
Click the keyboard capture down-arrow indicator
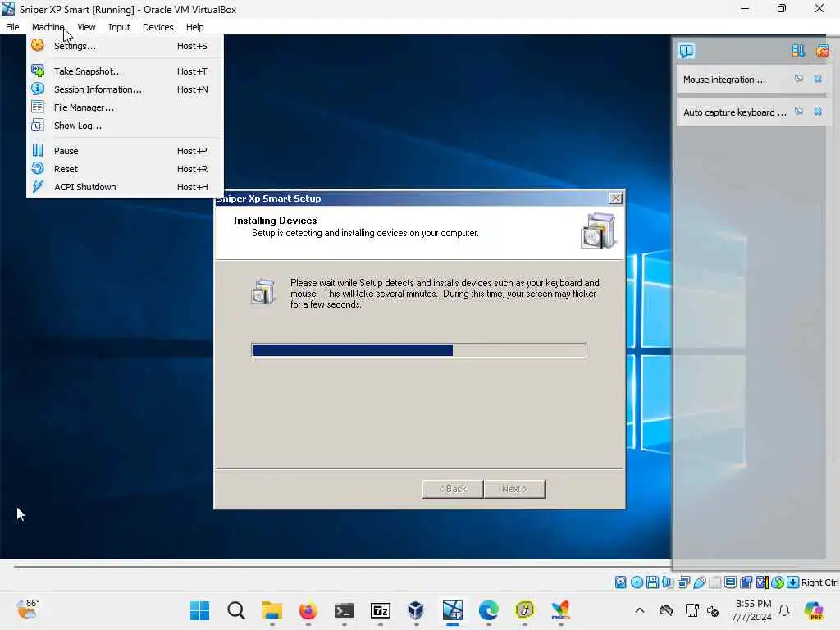click(x=793, y=582)
